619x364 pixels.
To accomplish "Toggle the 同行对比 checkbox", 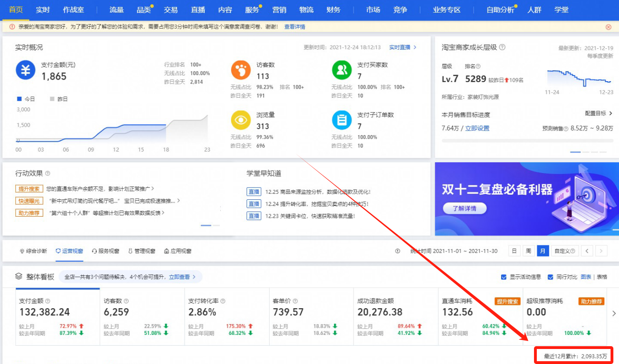I will pos(550,277).
